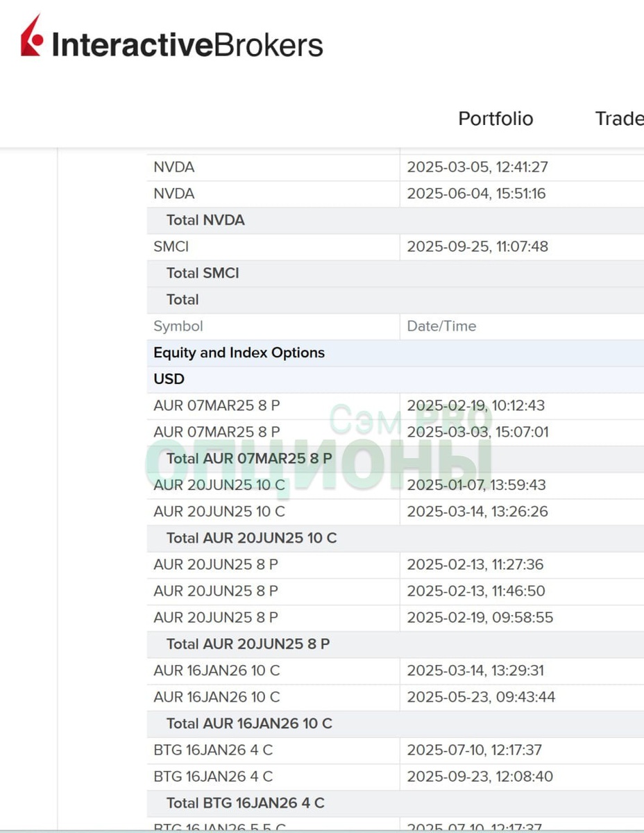Select the Total AUR 07MAR25 8 P row
Image resolution: width=644 pixels, height=833 pixels.
click(396, 458)
